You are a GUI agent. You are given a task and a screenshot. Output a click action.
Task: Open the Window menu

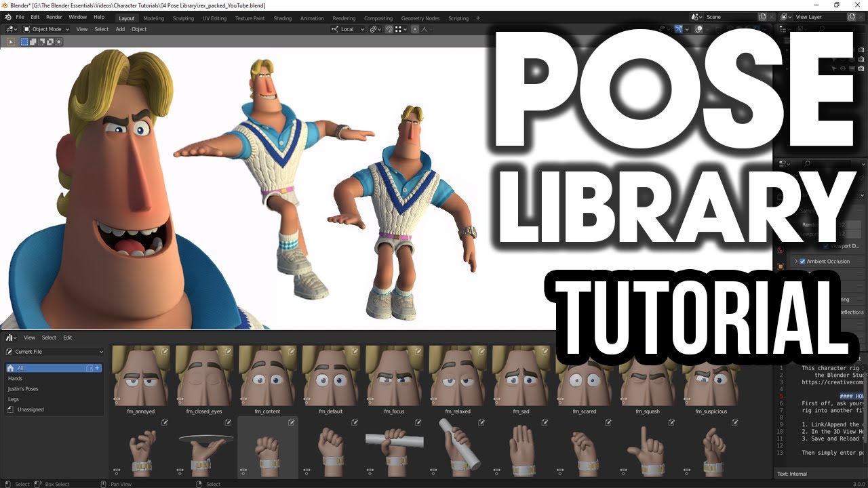[x=78, y=17]
